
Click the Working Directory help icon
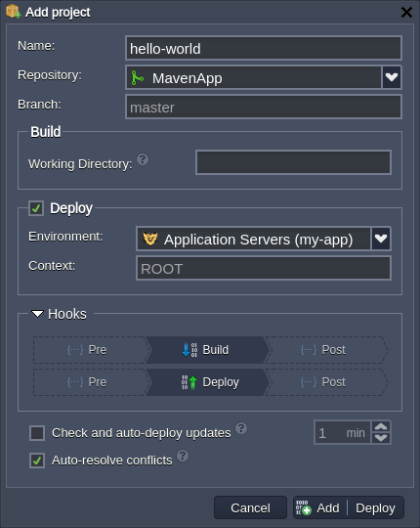pos(143,159)
